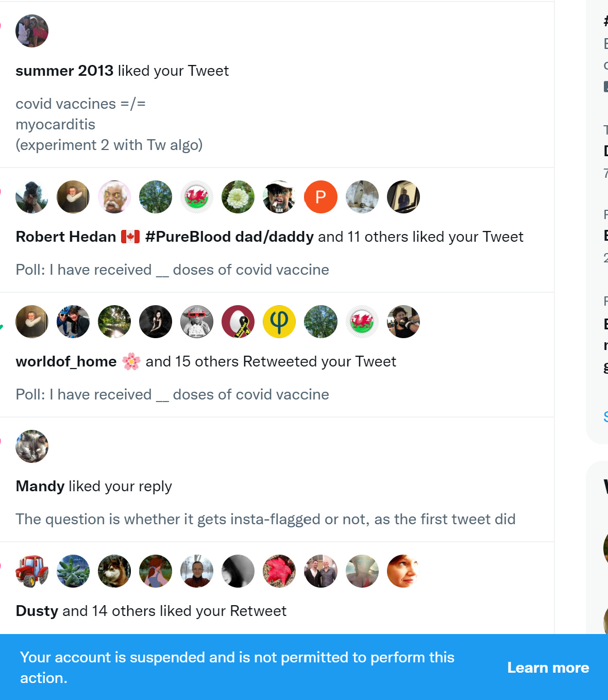Click the orange P avatar
This screenshot has height=700, width=608.
pos(320,197)
